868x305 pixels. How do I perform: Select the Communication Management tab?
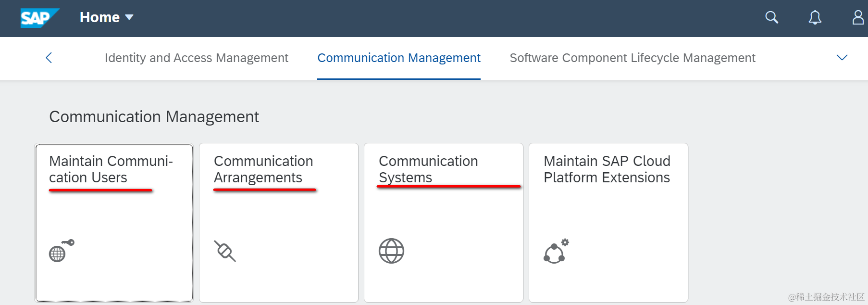tap(399, 58)
